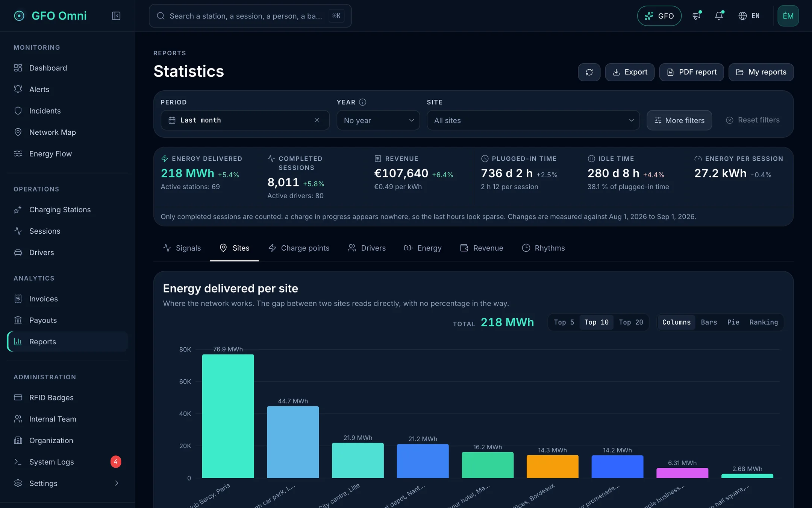
Task: Open the Last month period picker
Action: point(245,120)
